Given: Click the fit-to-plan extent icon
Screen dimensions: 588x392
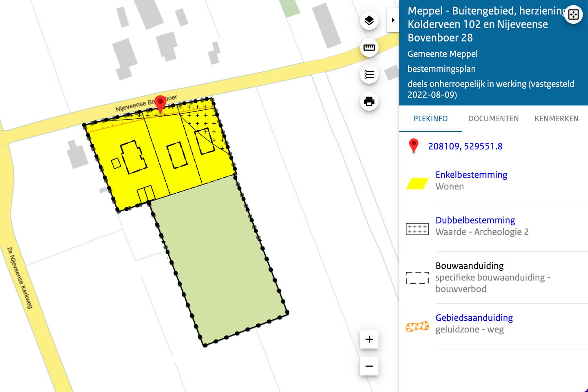Looking at the screenshot, I should [573, 15].
